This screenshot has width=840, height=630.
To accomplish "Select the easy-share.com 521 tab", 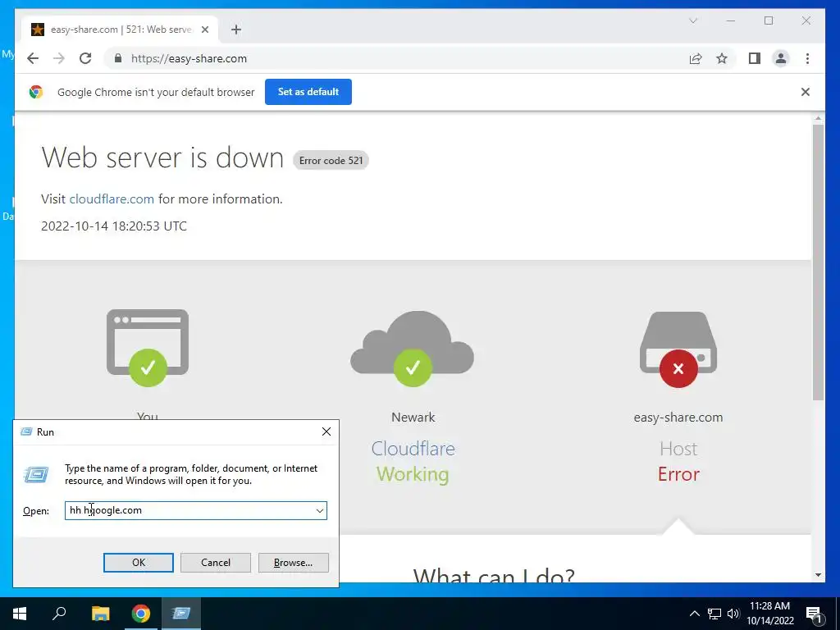I will point(120,30).
